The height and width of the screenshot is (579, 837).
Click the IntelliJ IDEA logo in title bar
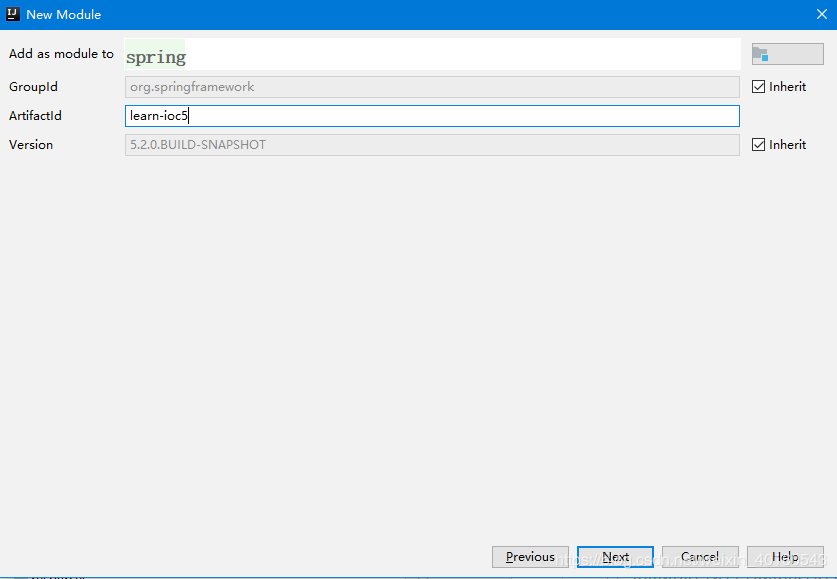tap(13, 14)
